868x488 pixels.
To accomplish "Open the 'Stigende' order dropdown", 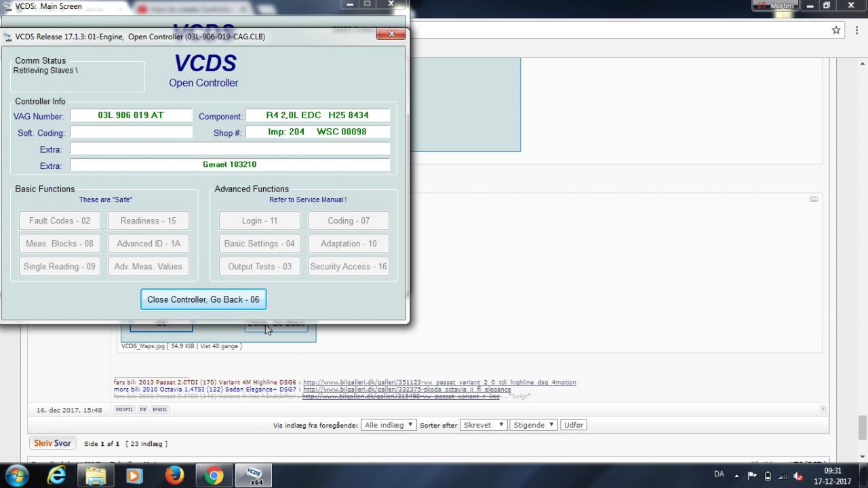I will [533, 425].
